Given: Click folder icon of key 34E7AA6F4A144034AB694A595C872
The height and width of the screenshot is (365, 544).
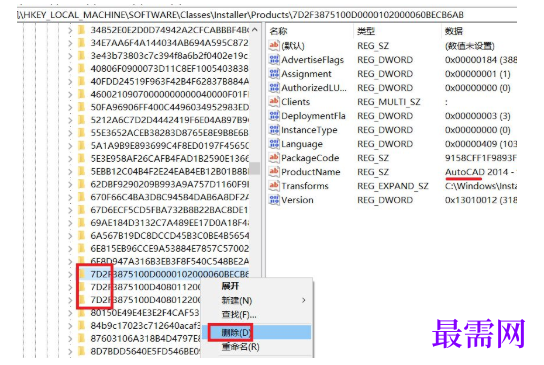Looking at the screenshot, I should (82, 43).
